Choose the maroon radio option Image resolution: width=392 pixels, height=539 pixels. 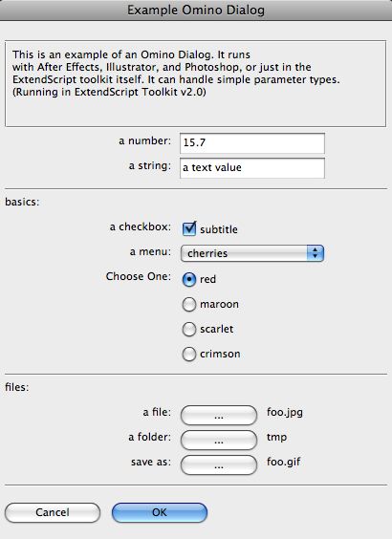point(189,304)
